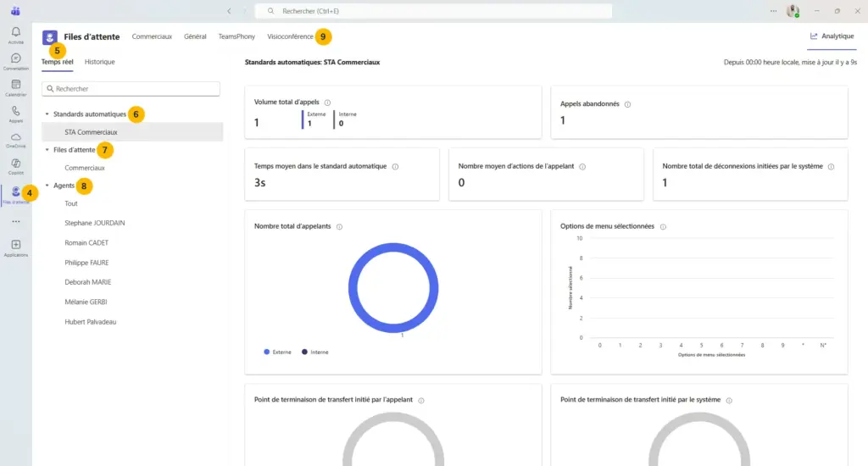This screenshot has height=466, width=868.
Task: Click the Externe value in Volume total
Action: [309, 124]
